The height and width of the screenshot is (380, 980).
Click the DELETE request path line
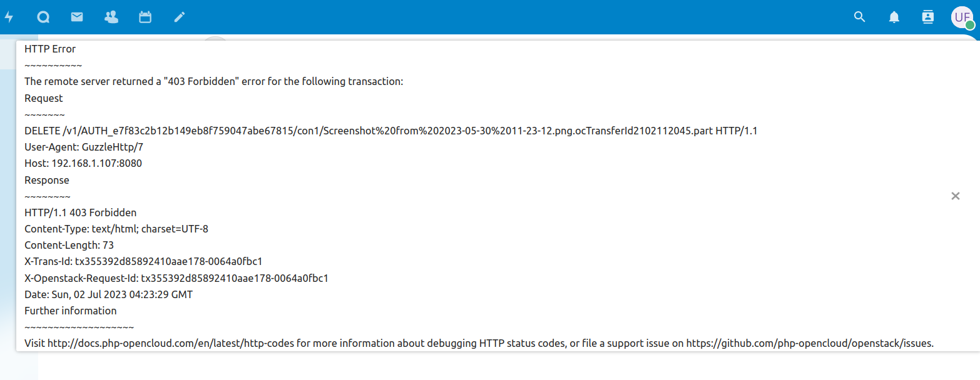pos(390,131)
